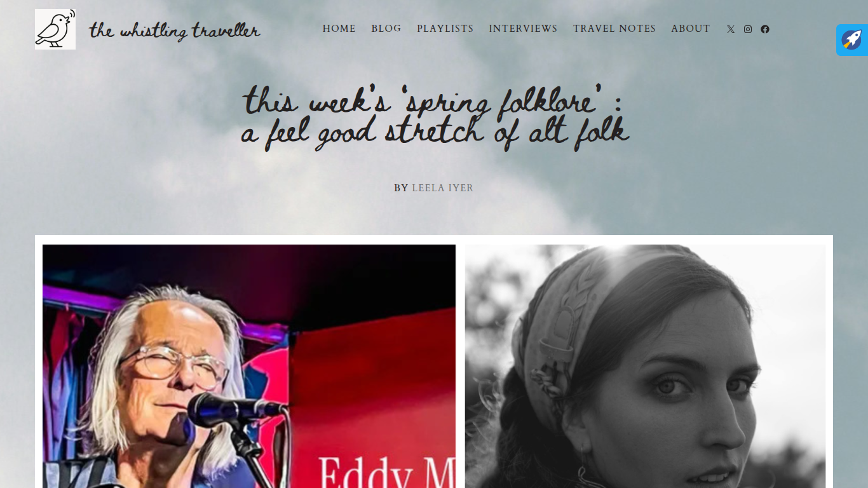Screen dimensions: 868x488
Task: Navigate to TRAVEL NOTES
Action: click(x=614, y=29)
